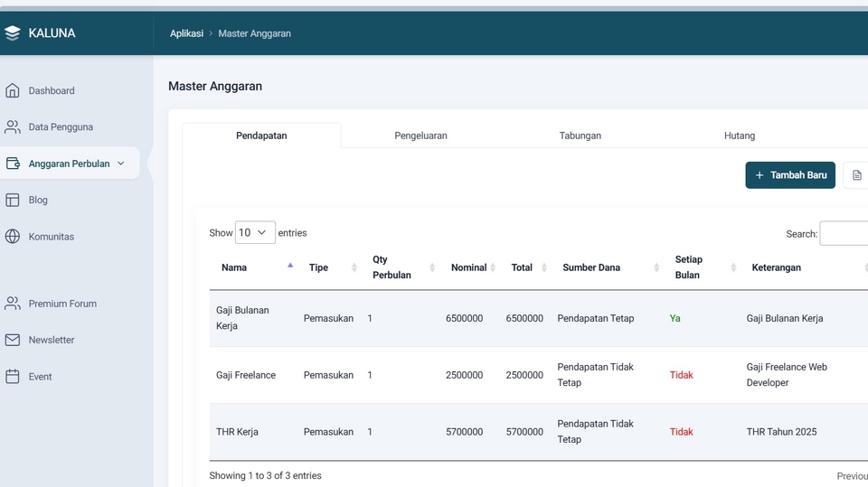The height and width of the screenshot is (487, 868).
Task: Open Event menu item
Action: click(41, 376)
